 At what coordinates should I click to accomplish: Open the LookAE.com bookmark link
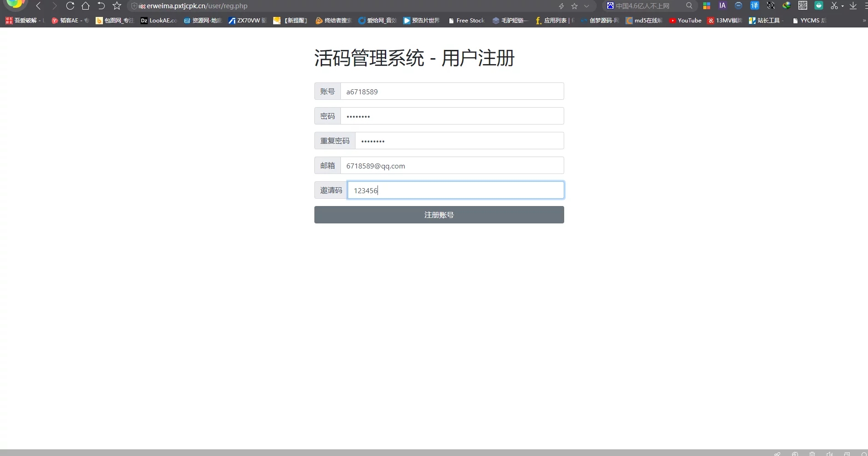(x=158, y=21)
